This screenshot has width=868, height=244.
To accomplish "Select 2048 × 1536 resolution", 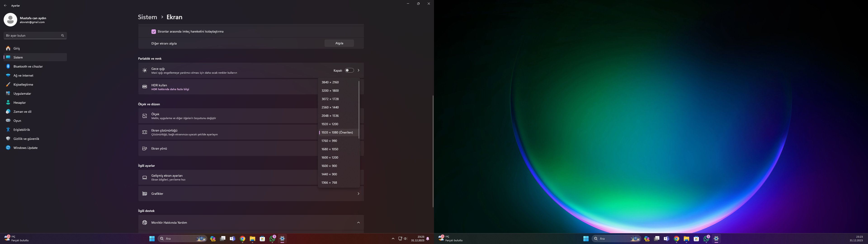I will coord(338,116).
